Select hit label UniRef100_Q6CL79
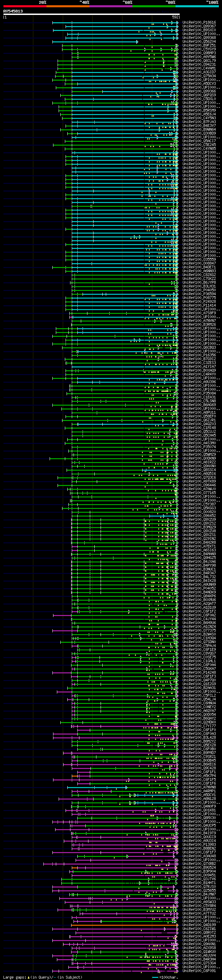The width and height of the screenshot is (222, 980). click(199, 61)
